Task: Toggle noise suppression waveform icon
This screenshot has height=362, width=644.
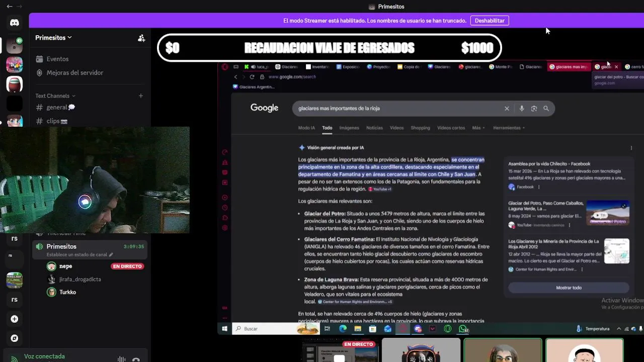Action: pyautogui.click(x=121, y=359)
